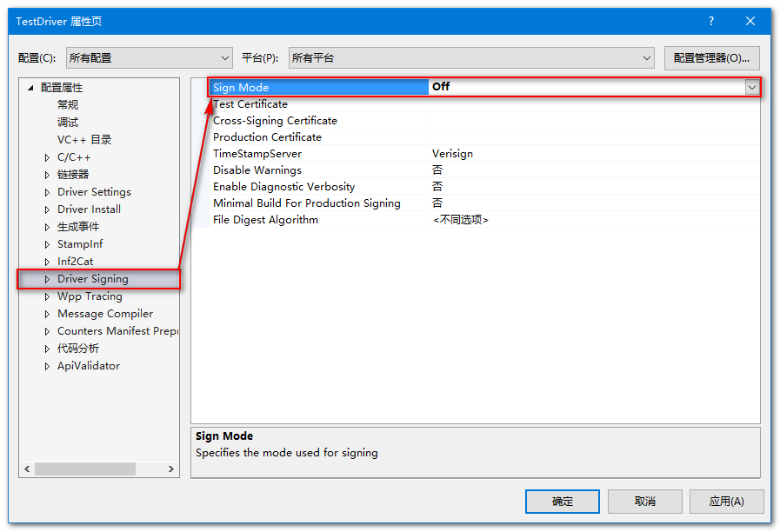This screenshot has height=532, width=780.
Task: Select 常规 in the property tree
Action: [68, 105]
